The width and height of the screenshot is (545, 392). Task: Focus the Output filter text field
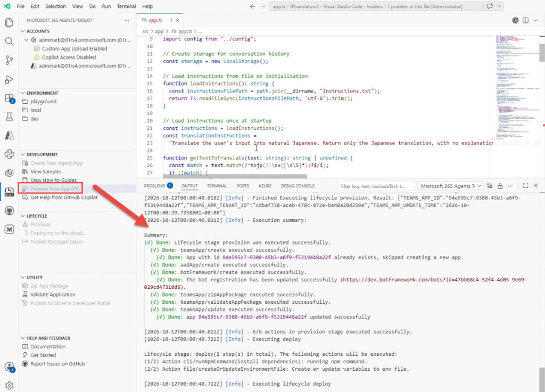click(376, 186)
